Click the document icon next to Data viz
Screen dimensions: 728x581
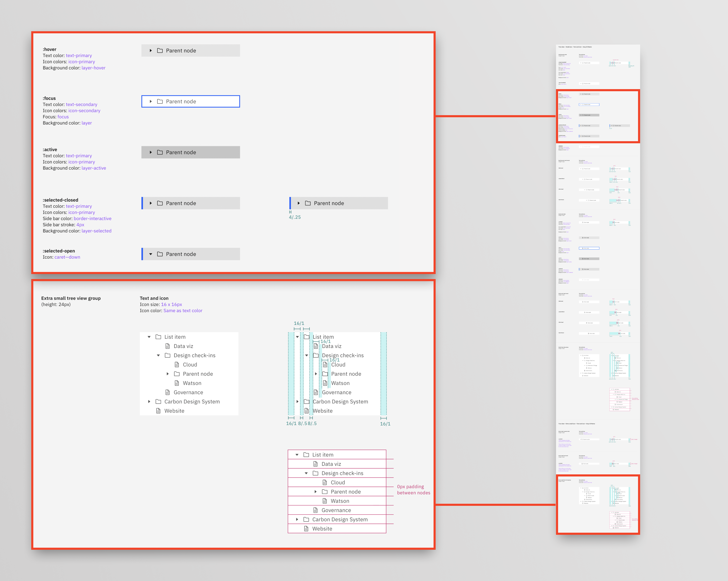[167, 346]
